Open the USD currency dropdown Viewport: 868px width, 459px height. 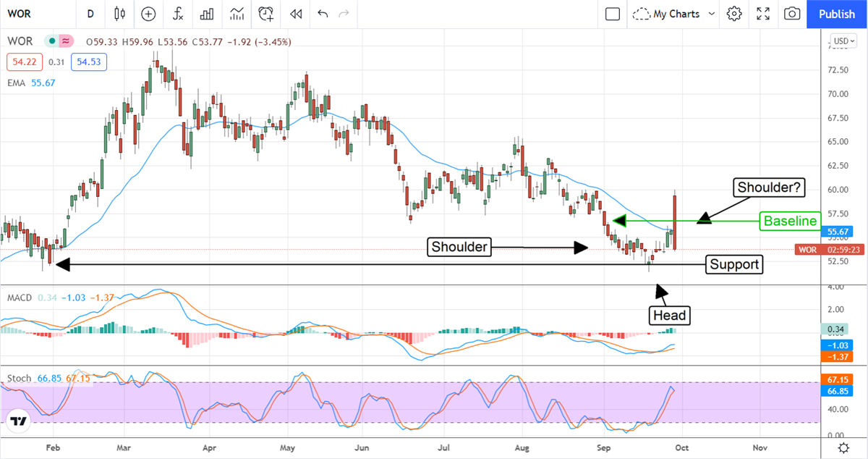tap(843, 41)
